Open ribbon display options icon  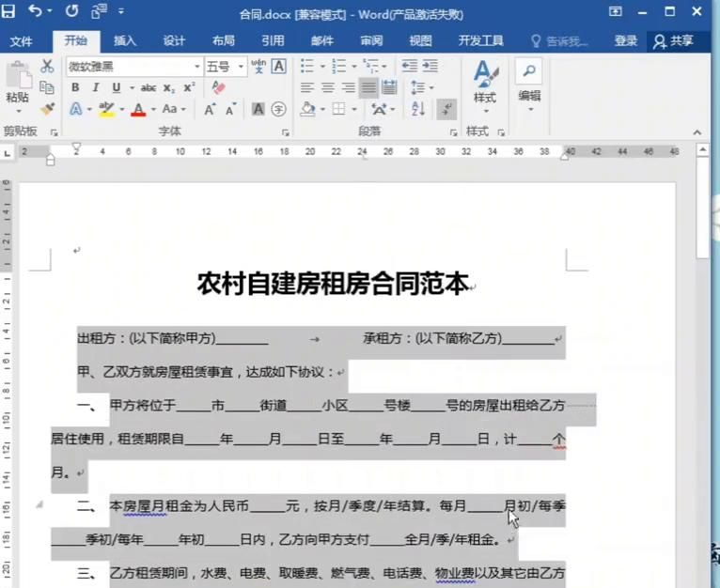616,11
